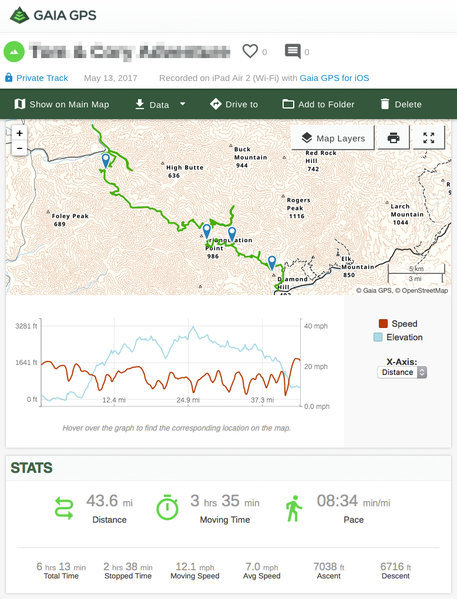The image size is (457, 599).
Task: Zoom out the map with minus
Action: point(19,148)
